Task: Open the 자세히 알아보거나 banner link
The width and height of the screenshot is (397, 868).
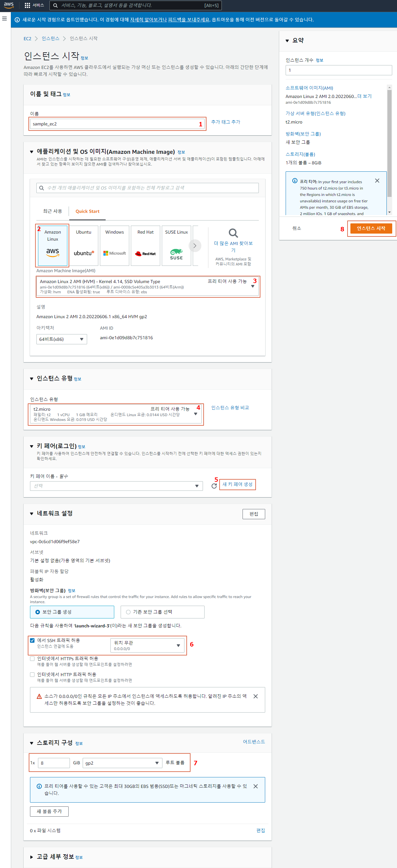Action: [148, 19]
